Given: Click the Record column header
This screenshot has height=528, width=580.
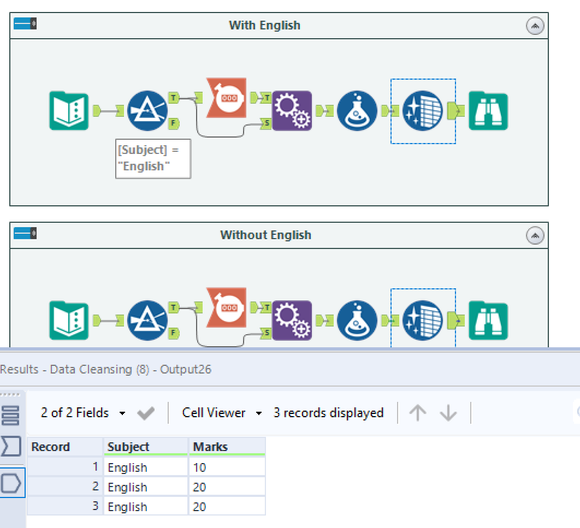Looking at the screenshot, I should pyautogui.click(x=65, y=447).
